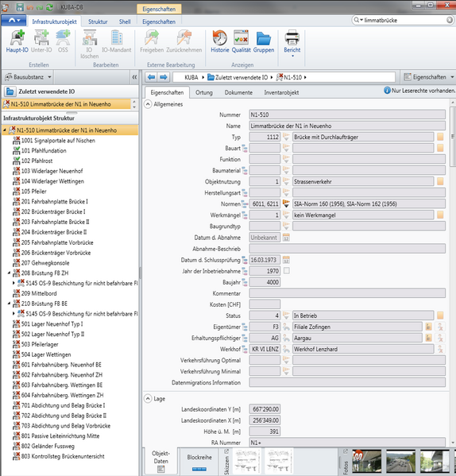The height and width of the screenshot is (476, 456).
Task: Switch to the Shell ribbon tab
Action: tap(125, 21)
